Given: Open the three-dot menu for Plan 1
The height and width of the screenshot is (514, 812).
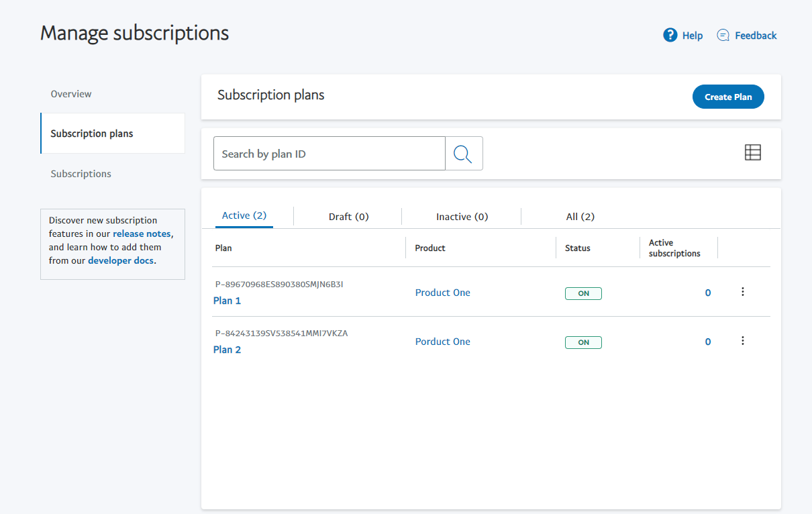Looking at the screenshot, I should point(742,292).
